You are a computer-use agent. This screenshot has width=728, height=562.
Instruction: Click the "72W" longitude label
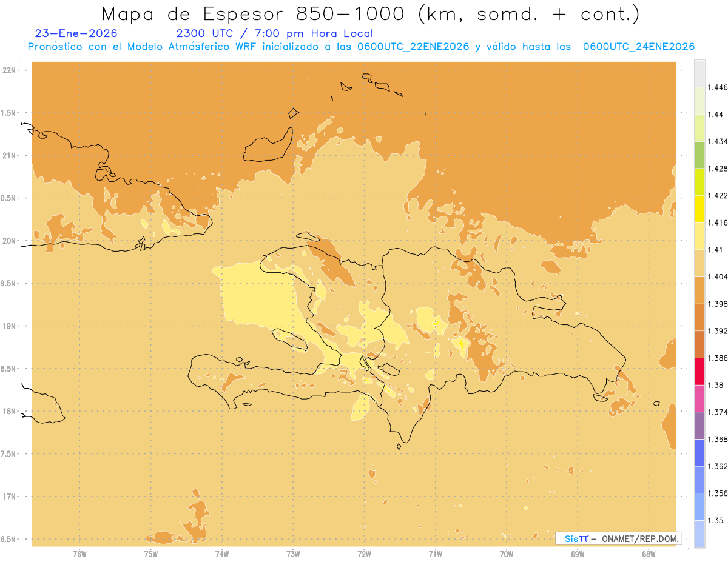[364, 554]
